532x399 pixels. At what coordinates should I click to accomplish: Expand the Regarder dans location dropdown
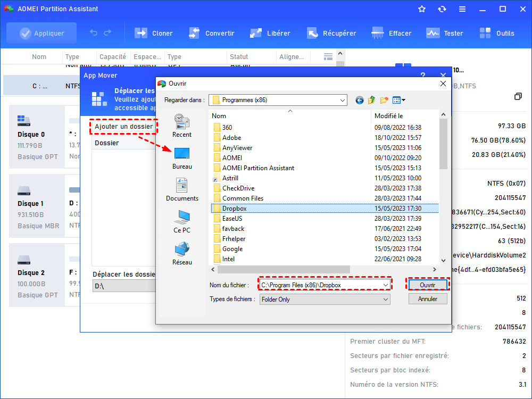click(x=342, y=100)
